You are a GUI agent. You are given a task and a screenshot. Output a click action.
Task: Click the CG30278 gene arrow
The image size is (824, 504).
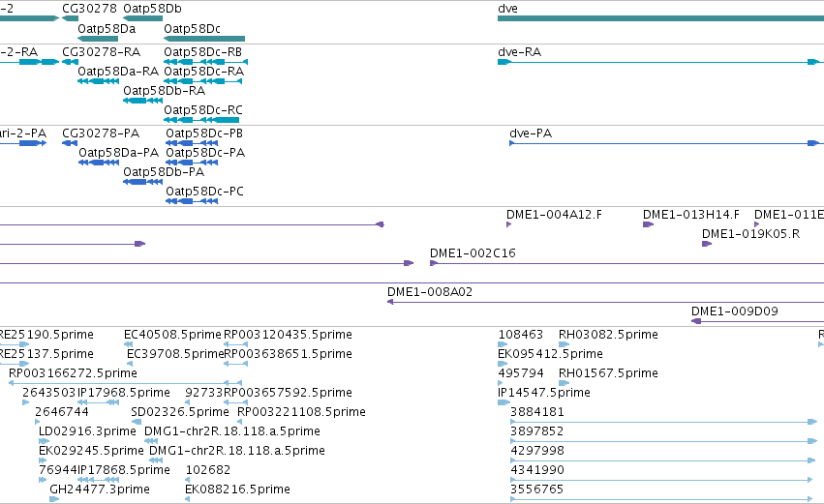tap(70, 18)
